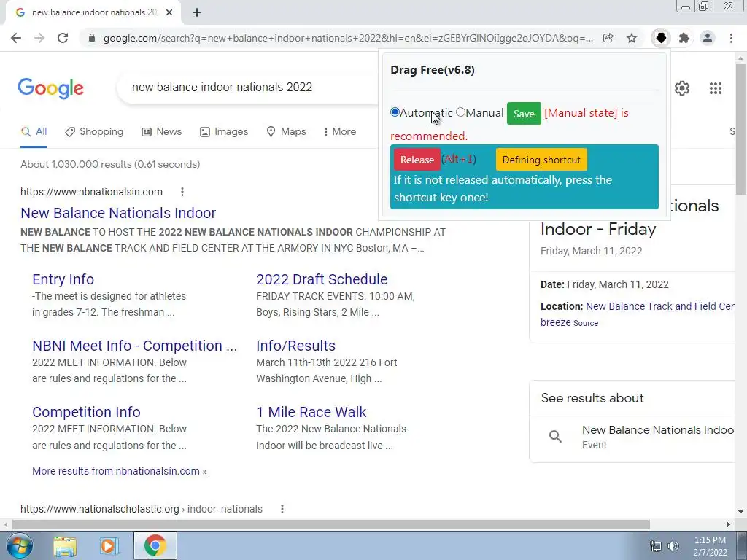Open options for nationalscholastic.org result
The image size is (747, 560).
click(x=282, y=509)
